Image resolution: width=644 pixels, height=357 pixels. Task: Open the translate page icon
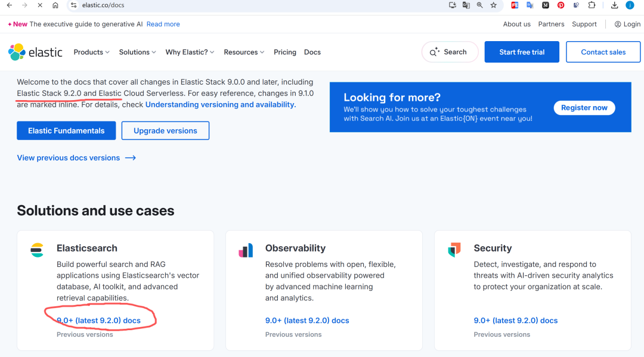tap(466, 5)
